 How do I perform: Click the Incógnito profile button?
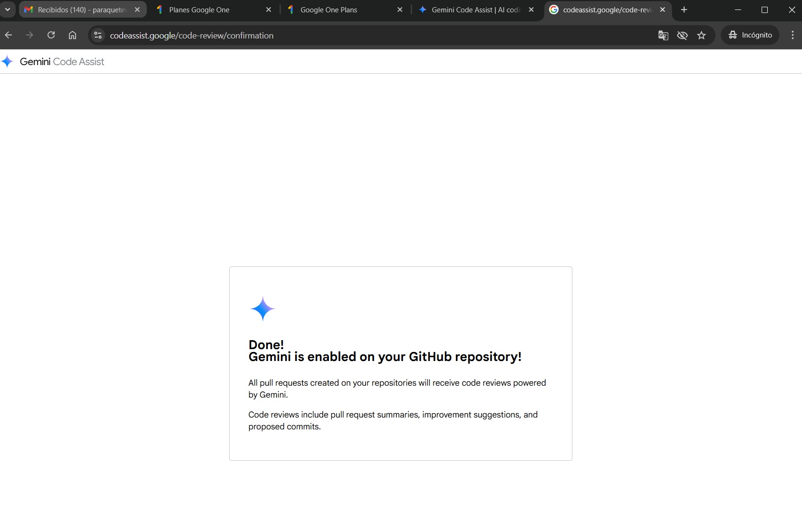tap(750, 35)
